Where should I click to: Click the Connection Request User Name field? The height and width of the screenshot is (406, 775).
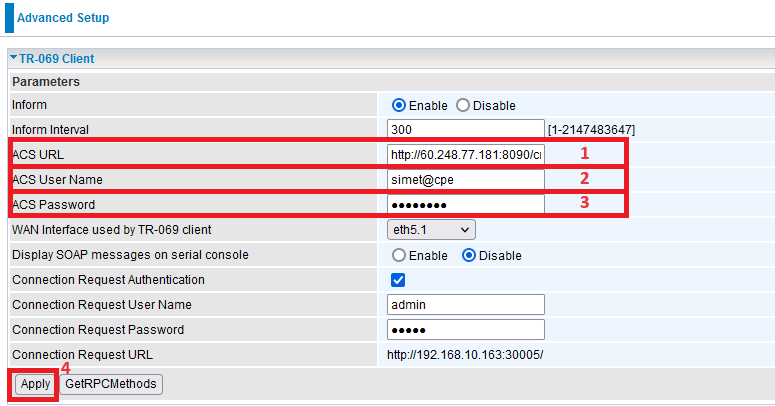(x=465, y=305)
